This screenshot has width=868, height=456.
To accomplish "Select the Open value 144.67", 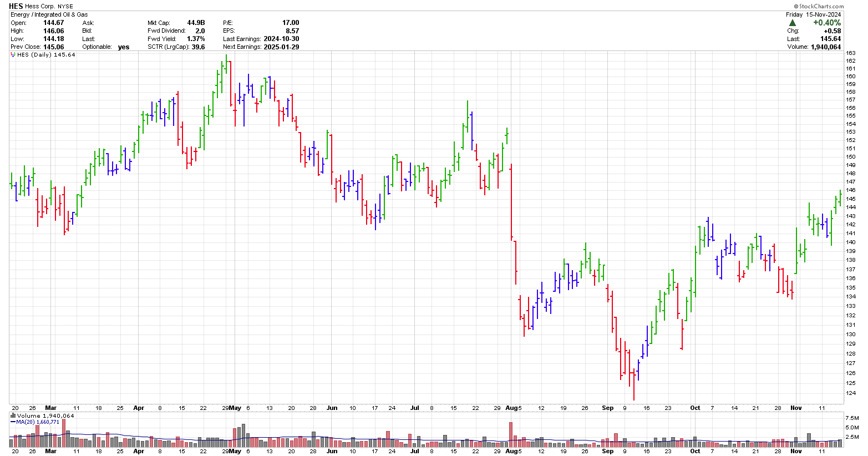I will 54,23.
